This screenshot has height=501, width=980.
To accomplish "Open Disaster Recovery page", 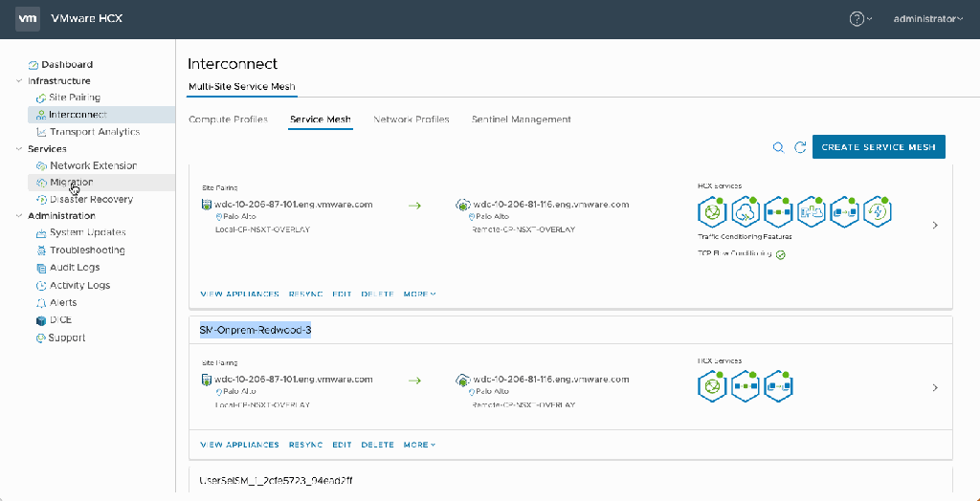I will (91, 199).
